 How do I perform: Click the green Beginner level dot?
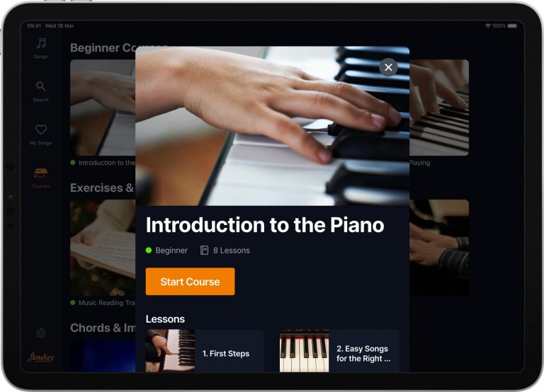pos(149,250)
